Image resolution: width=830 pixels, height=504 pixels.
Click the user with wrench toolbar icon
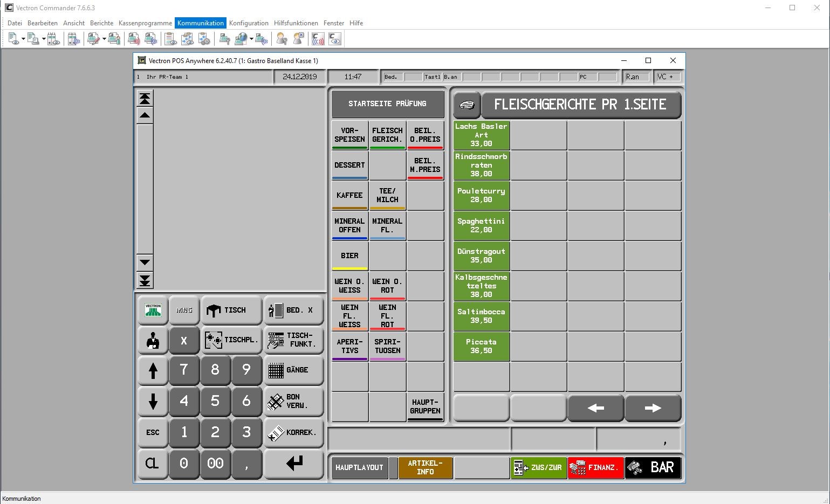pos(282,39)
